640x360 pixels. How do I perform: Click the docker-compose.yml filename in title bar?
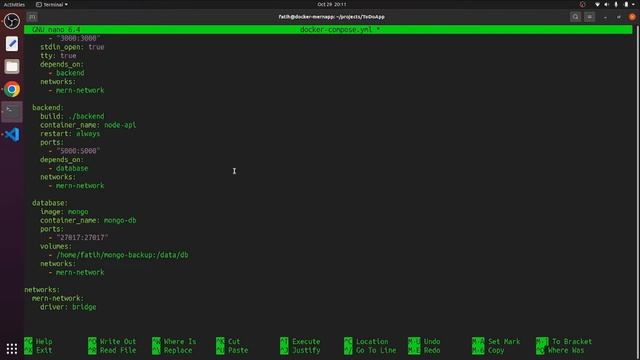point(336,29)
